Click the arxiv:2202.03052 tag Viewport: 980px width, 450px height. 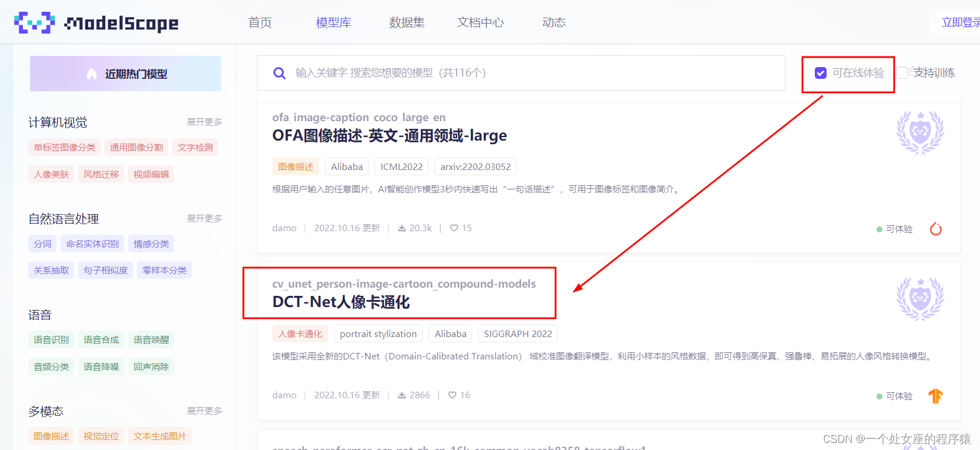[476, 166]
